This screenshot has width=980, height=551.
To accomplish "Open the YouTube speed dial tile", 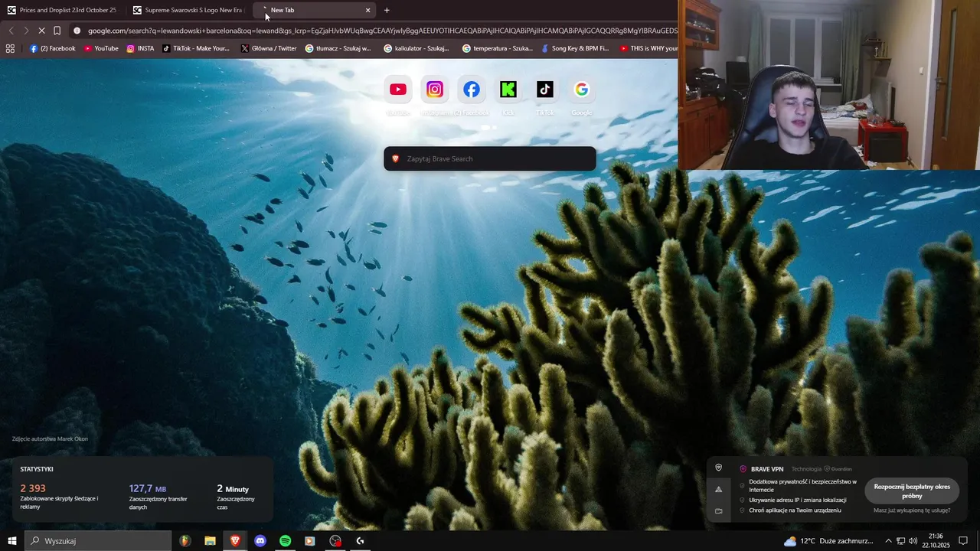I will (398, 90).
